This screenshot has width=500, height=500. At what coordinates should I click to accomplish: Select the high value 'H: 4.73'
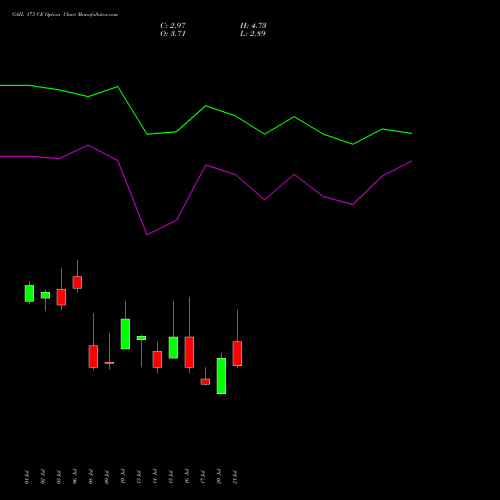pyautogui.click(x=253, y=26)
